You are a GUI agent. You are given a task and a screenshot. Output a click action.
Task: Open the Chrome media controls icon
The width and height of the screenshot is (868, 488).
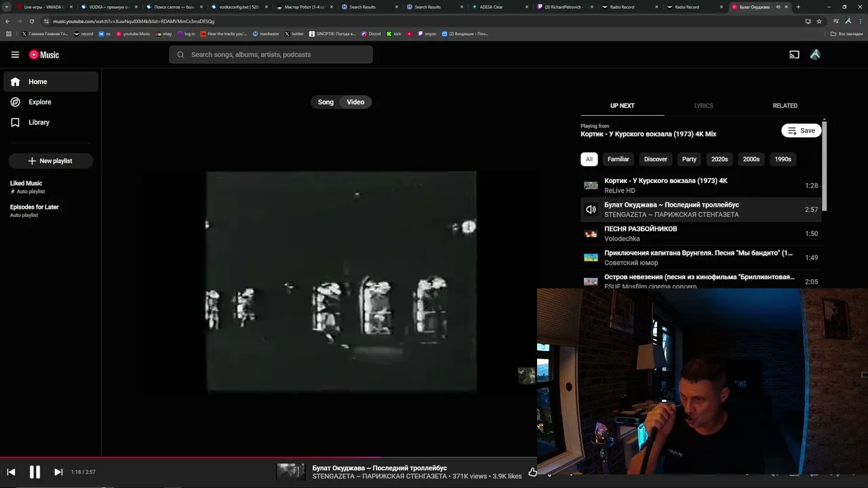tap(835, 21)
